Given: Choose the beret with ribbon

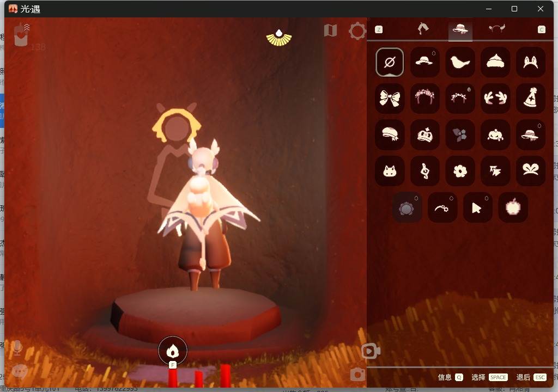Looking at the screenshot, I should (390, 135).
